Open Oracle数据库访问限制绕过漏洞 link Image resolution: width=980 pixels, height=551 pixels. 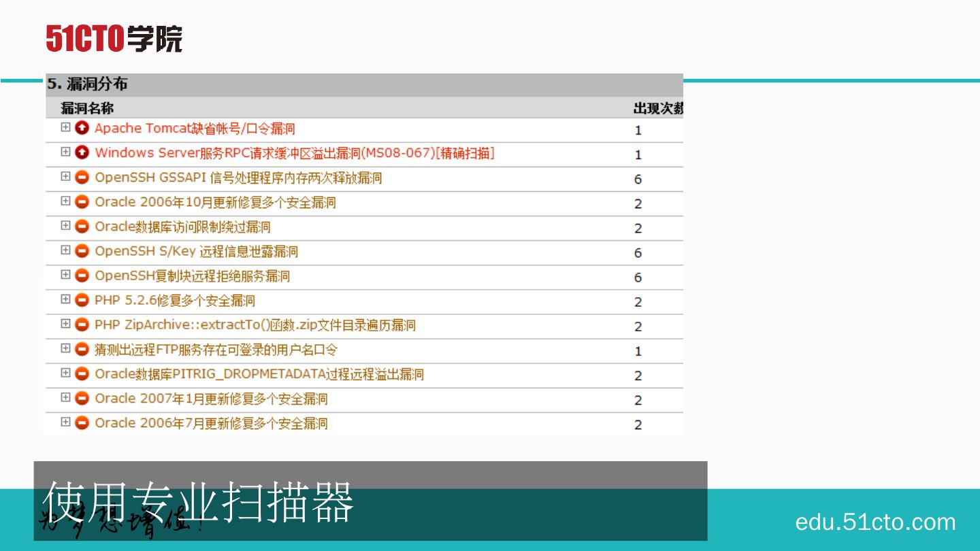pos(182,227)
